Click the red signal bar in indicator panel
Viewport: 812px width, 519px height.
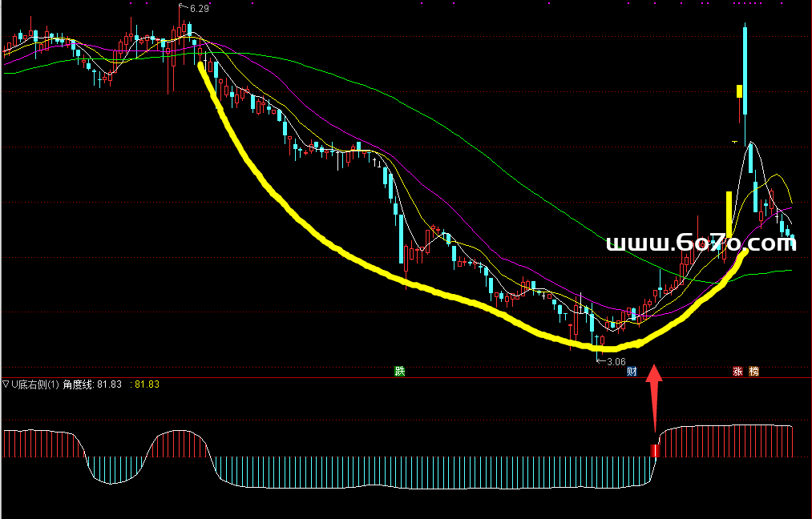[655, 451]
